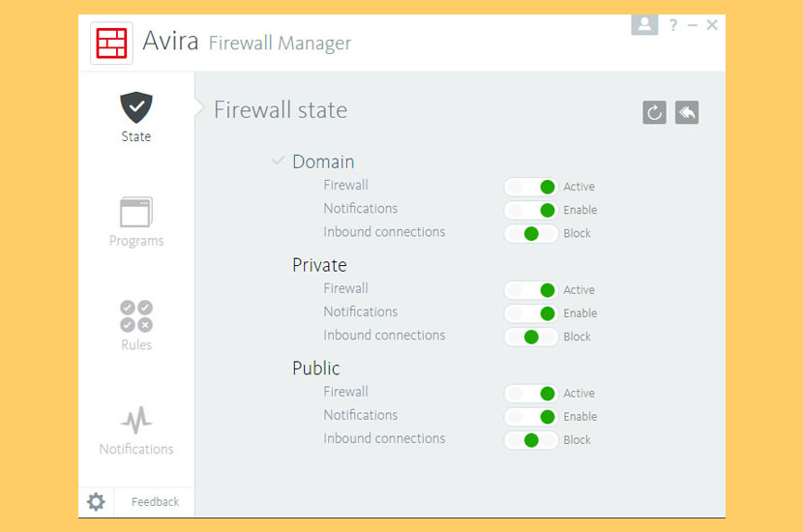Open the Rules section icon
This screenshot has width=803, height=532.
pos(136,315)
